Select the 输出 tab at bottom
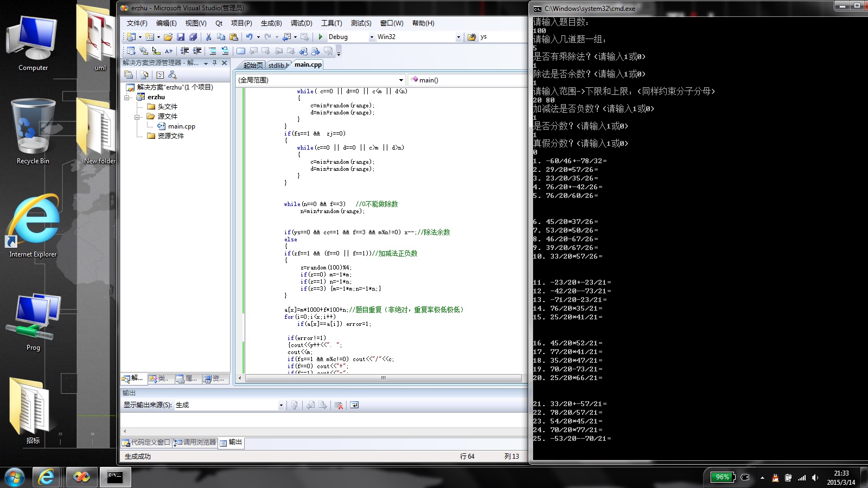 pyautogui.click(x=232, y=442)
